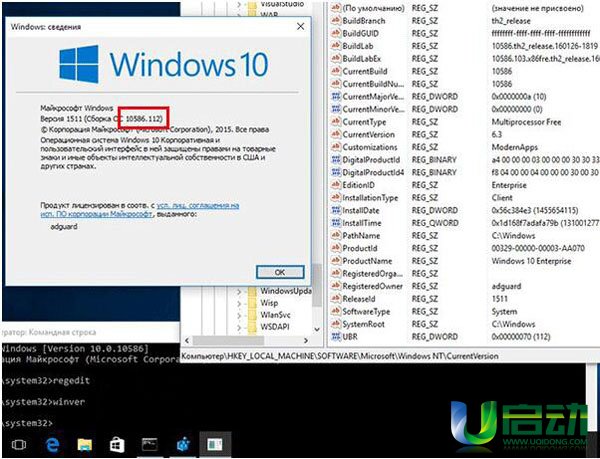
Task: Select the CurrentMajorVe... DWORD icon
Action: point(336,96)
